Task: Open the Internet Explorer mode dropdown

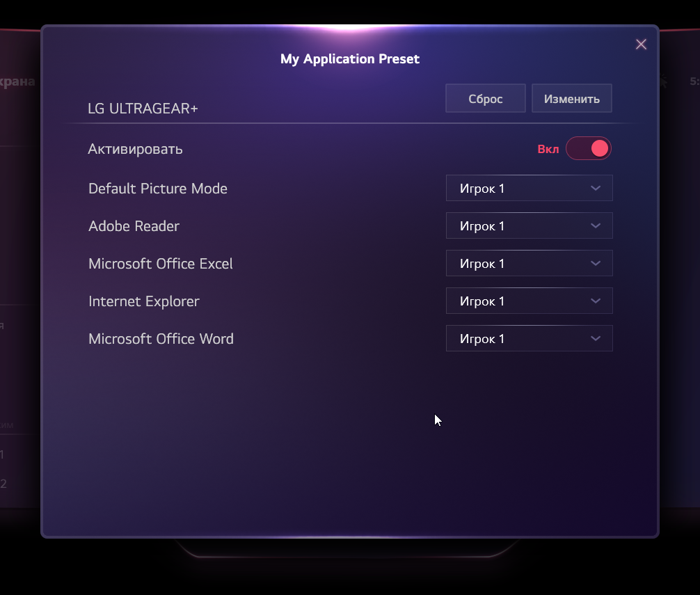Action: point(529,301)
